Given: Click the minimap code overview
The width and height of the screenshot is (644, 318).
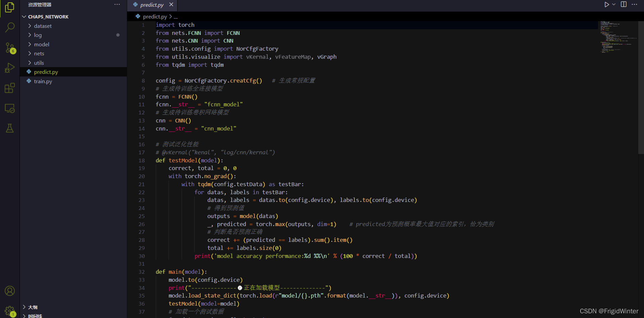Looking at the screenshot, I should tap(618, 37).
